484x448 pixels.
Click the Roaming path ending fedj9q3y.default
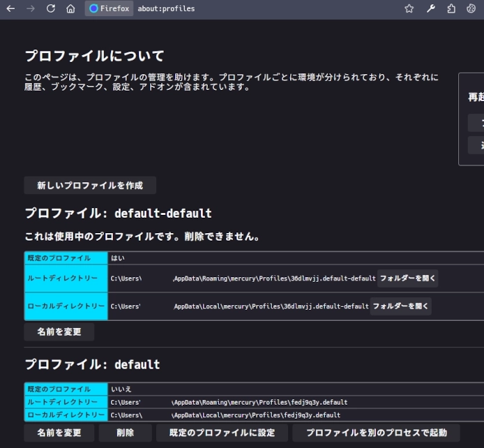click(x=229, y=403)
